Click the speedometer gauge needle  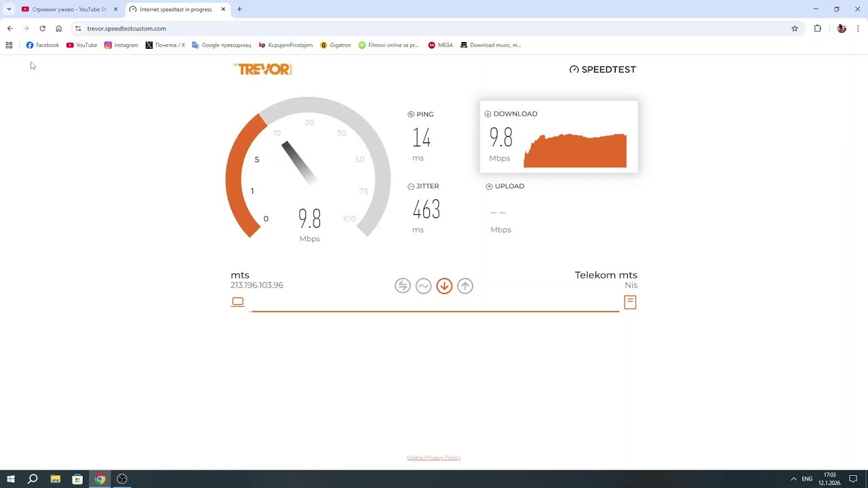299,162
